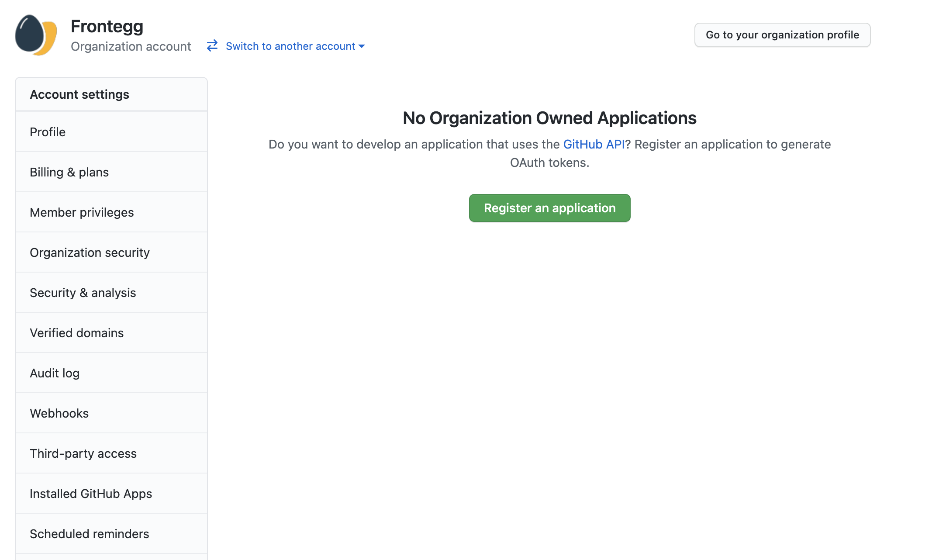
Task: Click the dropdown caret beside account switcher
Action: click(x=362, y=46)
